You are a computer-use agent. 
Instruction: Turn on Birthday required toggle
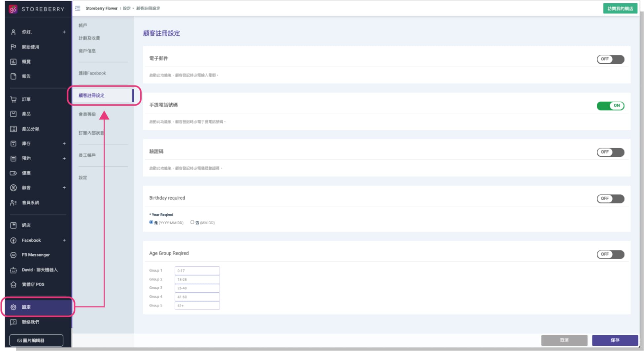pos(610,199)
